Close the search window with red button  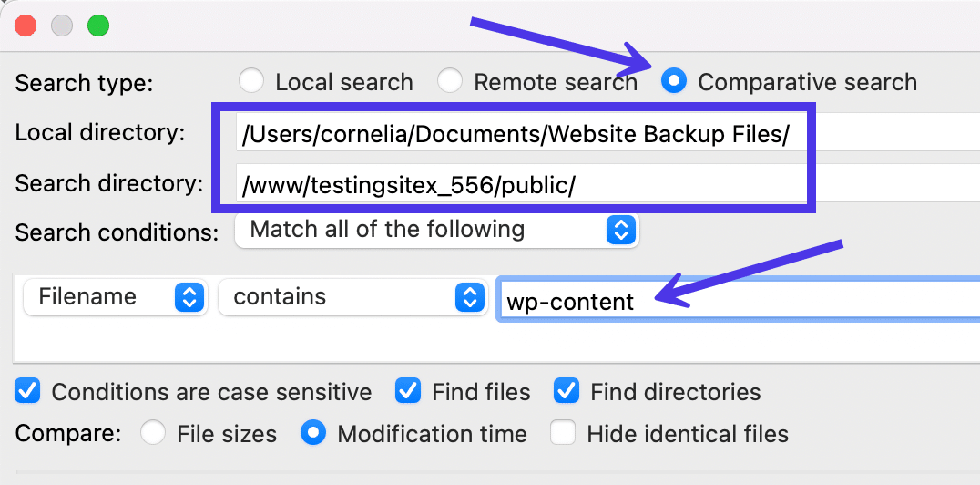click(x=26, y=26)
